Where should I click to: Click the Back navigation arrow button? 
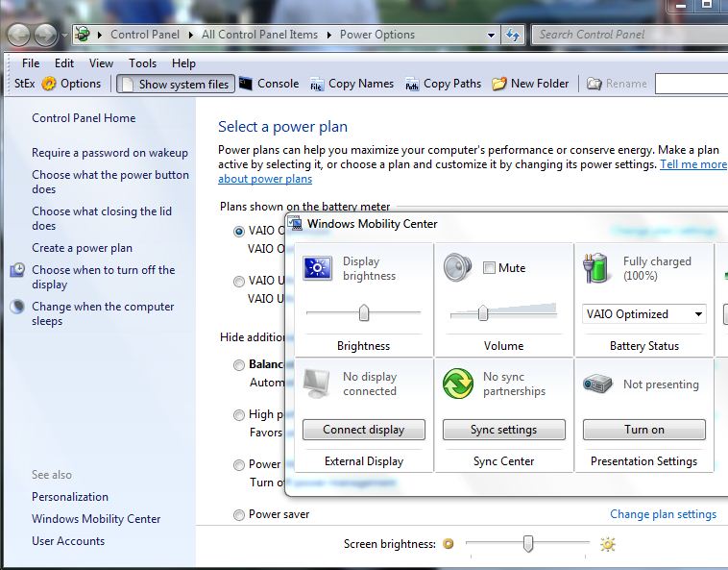point(18,35)
